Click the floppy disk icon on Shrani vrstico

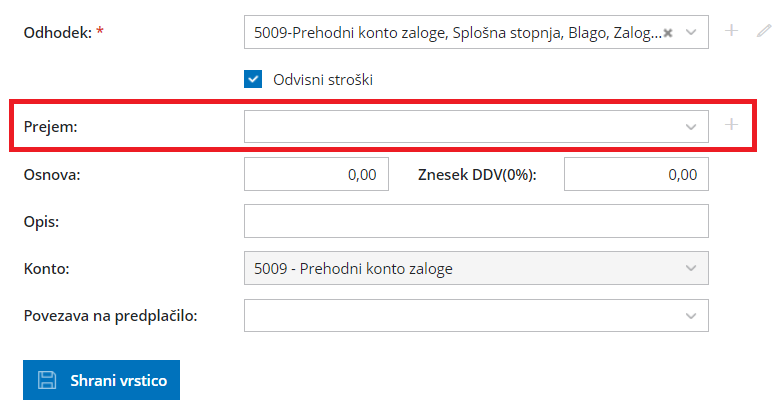(x=46, y=380)
